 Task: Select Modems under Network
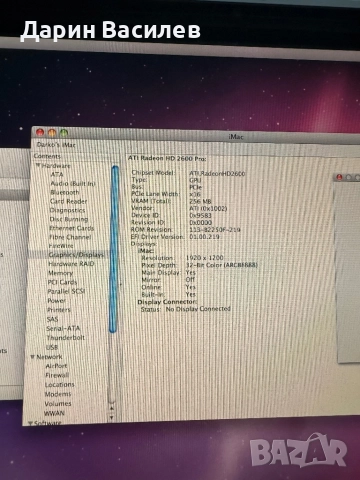tap(58, 394)
